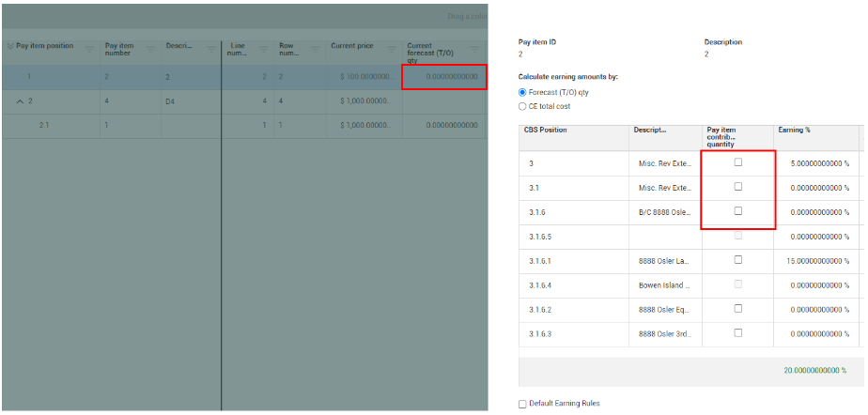Select the CE total cost radio option
Viewport: 868px width, 415px height.
pos(523,106)
